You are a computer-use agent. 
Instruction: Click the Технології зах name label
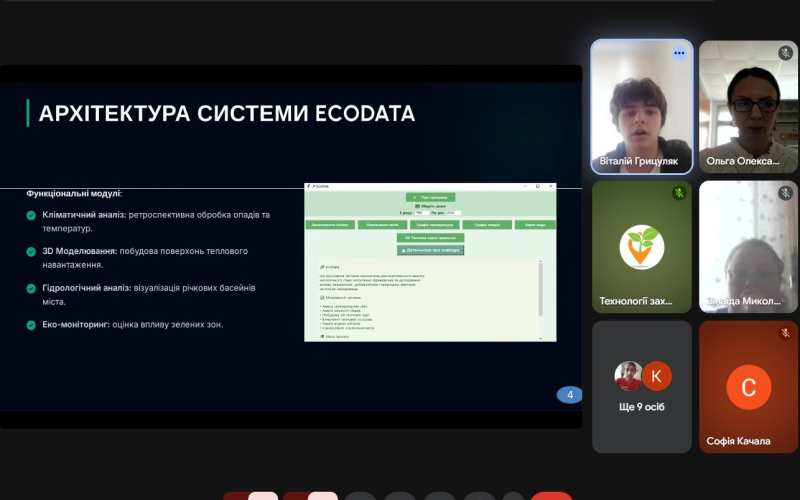[636, 301]
